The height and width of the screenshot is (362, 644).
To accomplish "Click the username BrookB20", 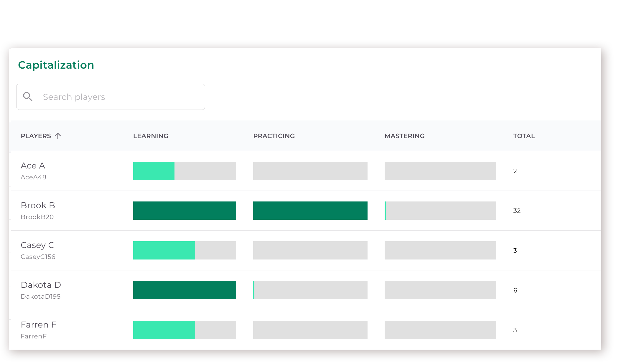I will point(37,217).
